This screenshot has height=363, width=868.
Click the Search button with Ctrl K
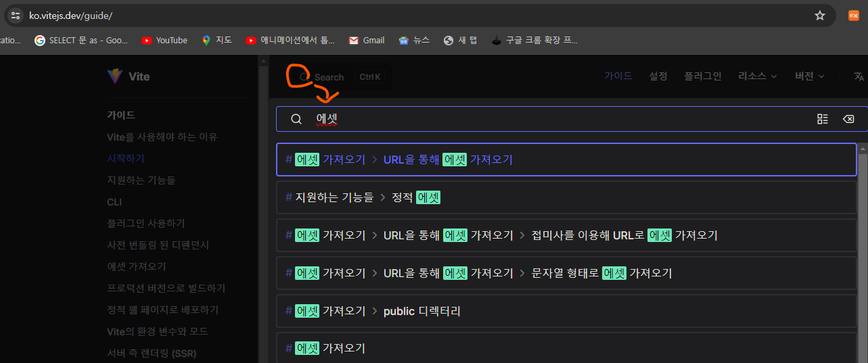click(x=341, y=77)
